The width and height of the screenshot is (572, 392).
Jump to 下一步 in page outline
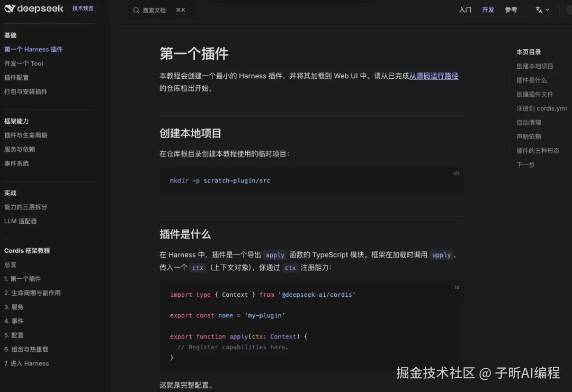point(525,165)
